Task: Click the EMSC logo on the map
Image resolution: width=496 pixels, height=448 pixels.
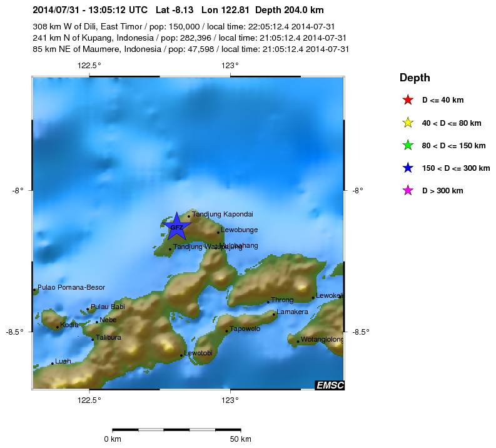Action: [x=330, y=385]
